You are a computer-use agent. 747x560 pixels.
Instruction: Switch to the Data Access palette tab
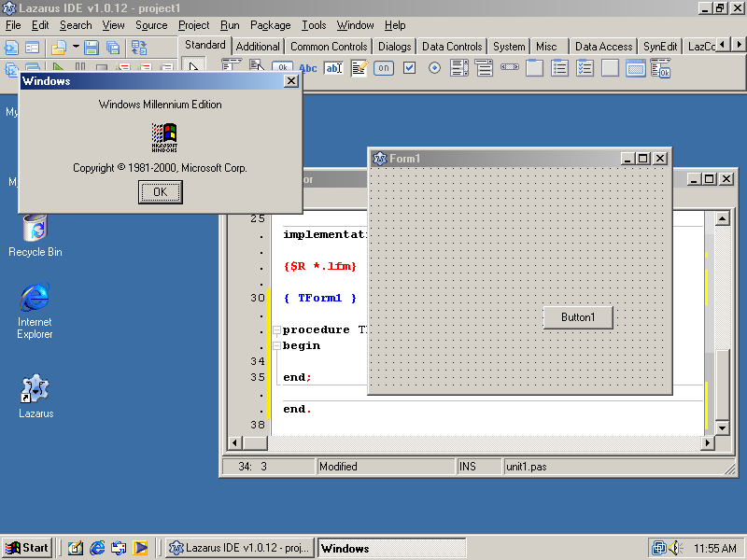(x=603, y=47)
